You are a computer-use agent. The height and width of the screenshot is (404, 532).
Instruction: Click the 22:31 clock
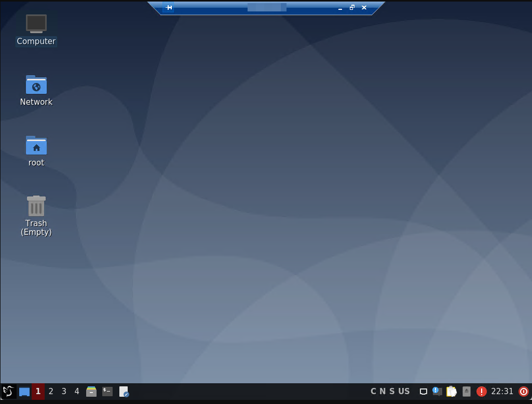[x=502, y=392]
